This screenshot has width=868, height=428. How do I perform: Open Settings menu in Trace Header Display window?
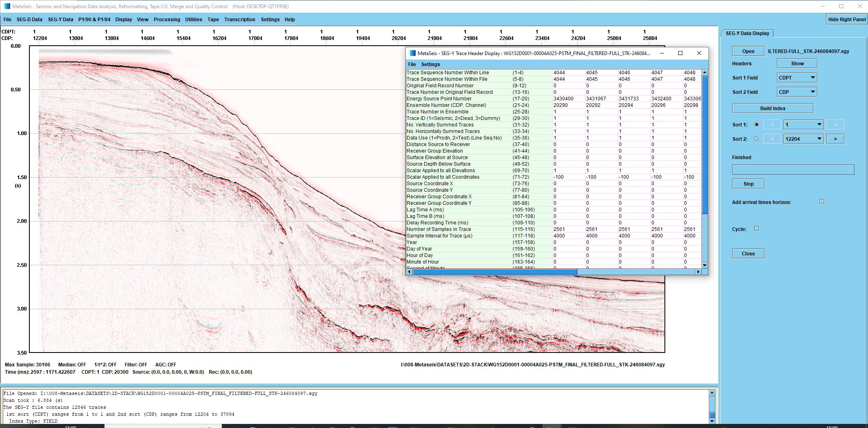430,64
